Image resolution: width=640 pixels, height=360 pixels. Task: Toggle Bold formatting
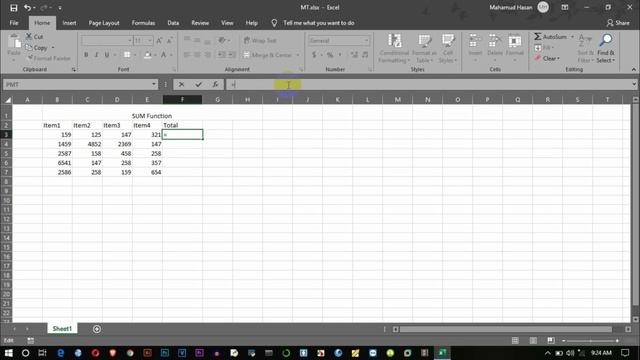(86, 55)
